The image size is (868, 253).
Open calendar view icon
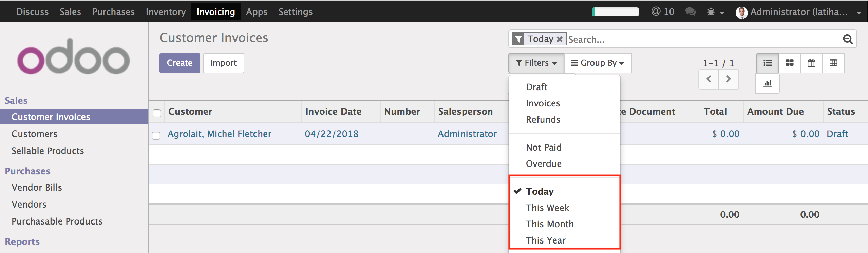click(811, 63)
